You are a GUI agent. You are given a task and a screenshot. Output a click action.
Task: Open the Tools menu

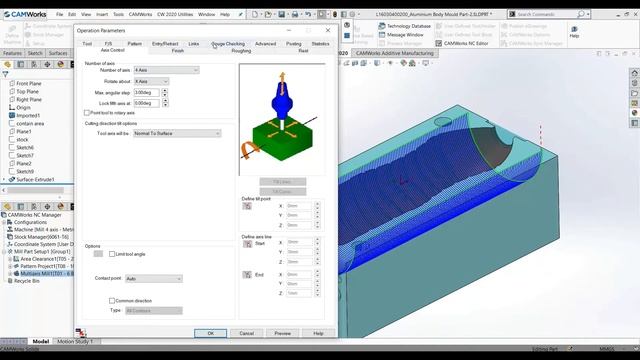click(x=118, y=14)
